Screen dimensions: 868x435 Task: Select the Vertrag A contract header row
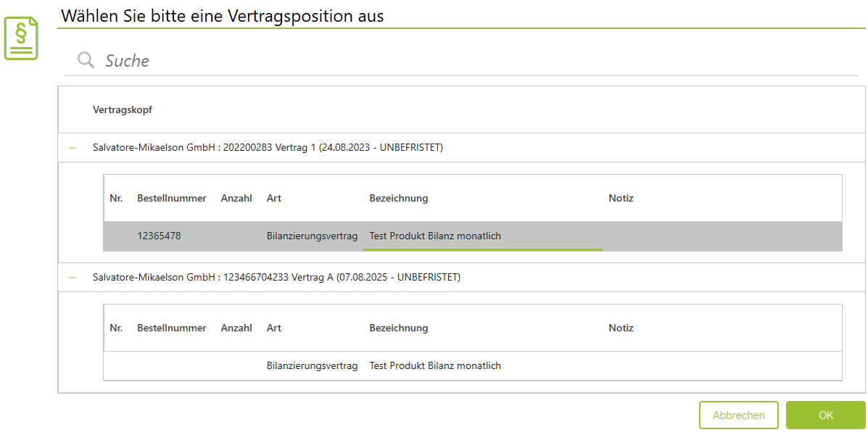tap(276, 278)
